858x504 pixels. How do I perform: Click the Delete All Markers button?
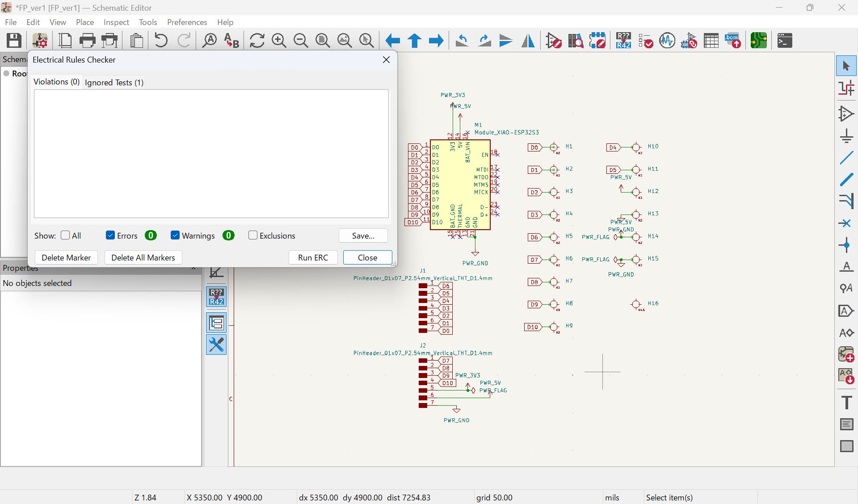click(143, 258)
